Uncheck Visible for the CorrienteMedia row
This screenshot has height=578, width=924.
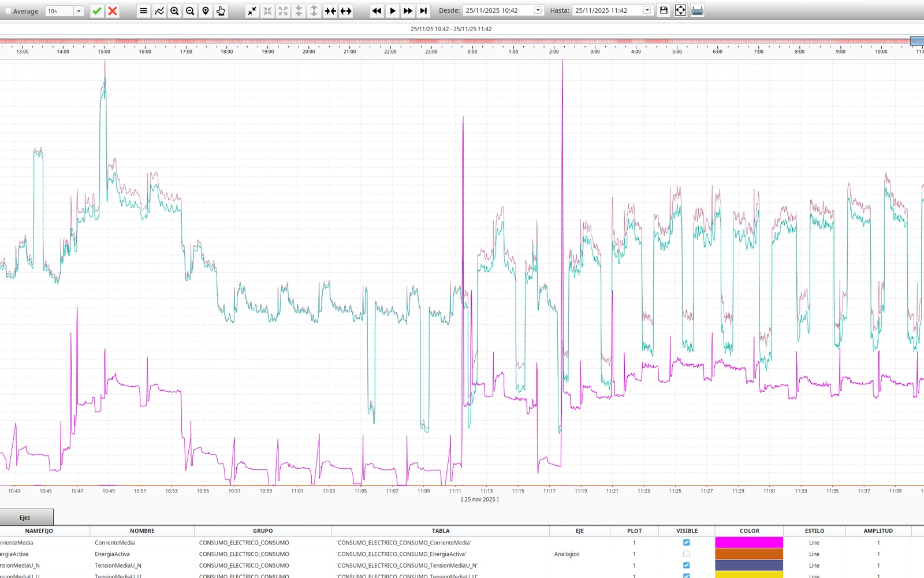(x=686, y=542)
